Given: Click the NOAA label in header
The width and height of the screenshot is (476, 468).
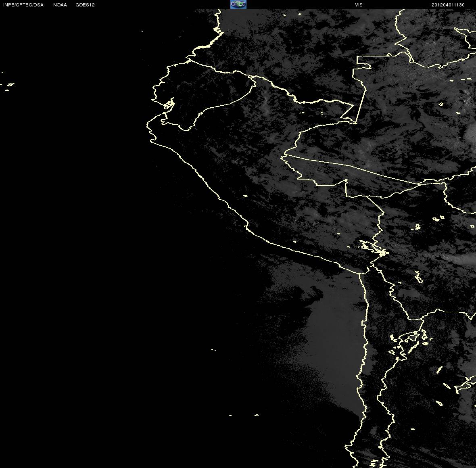Looking at the screenshot, I should [x=60, y=5].
